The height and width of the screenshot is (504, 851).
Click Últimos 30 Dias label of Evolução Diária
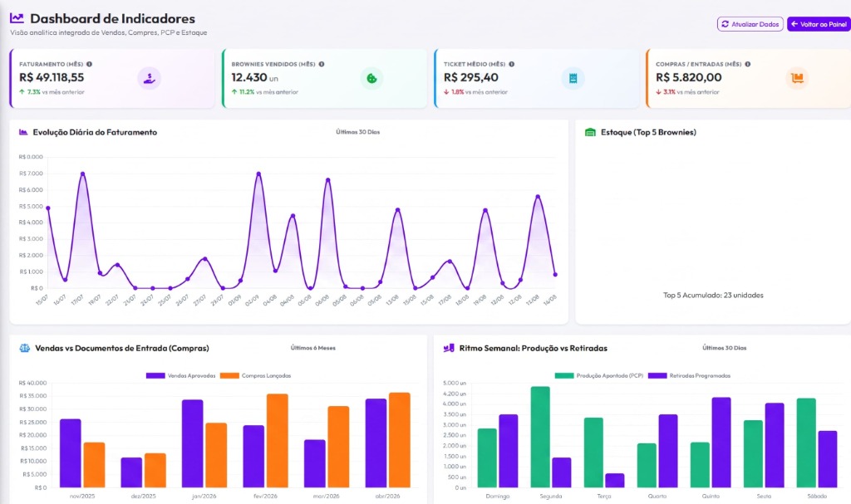click(357, 132)
